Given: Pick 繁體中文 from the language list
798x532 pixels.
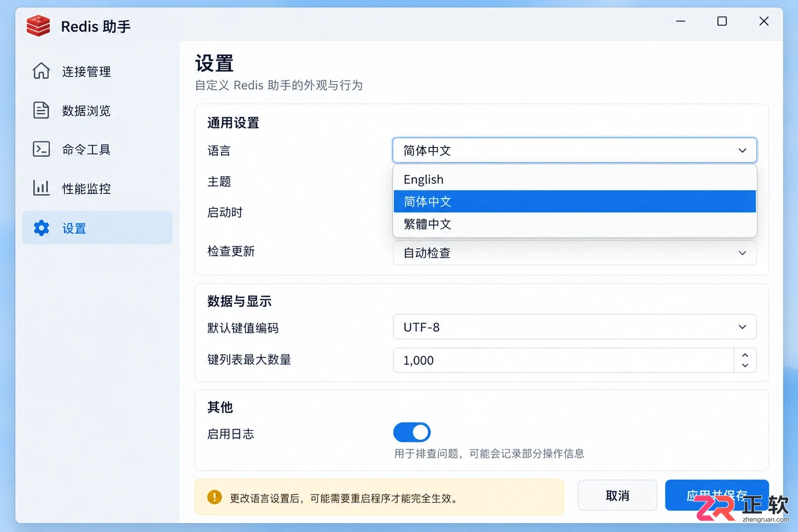Looking at the screenshot, I should pos(575,224).
